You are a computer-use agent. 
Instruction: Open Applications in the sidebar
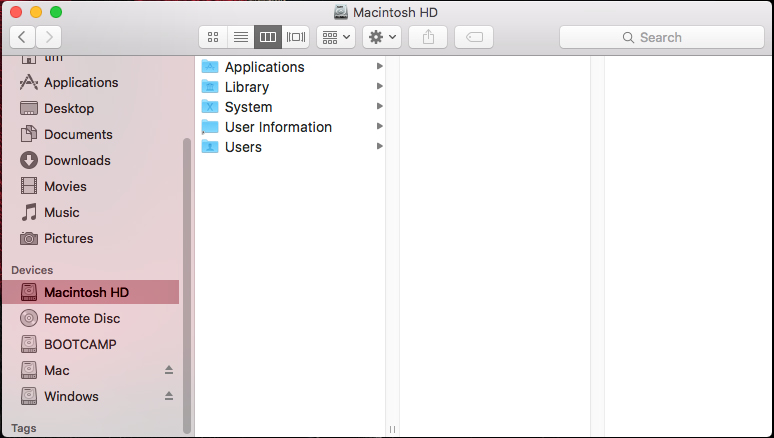pyautogui.click(x=90, y=82)
